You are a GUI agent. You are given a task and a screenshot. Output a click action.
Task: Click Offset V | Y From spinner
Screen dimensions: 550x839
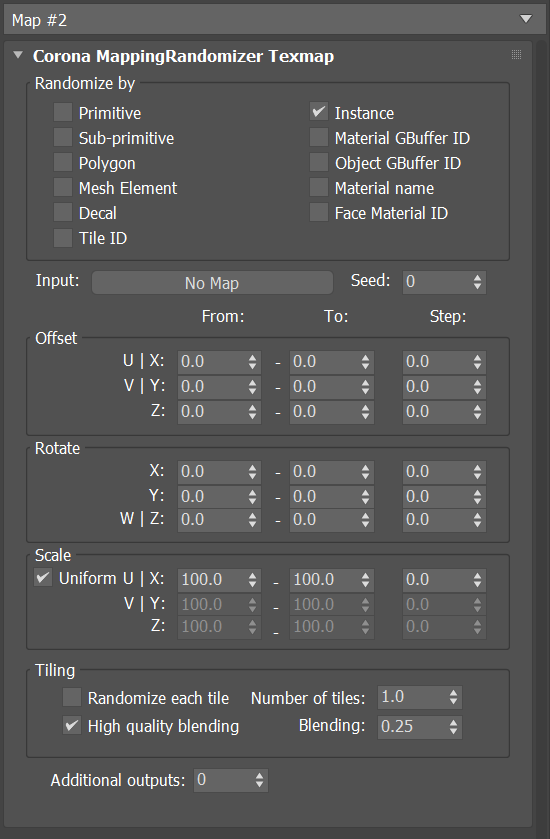tap(253, 386)
